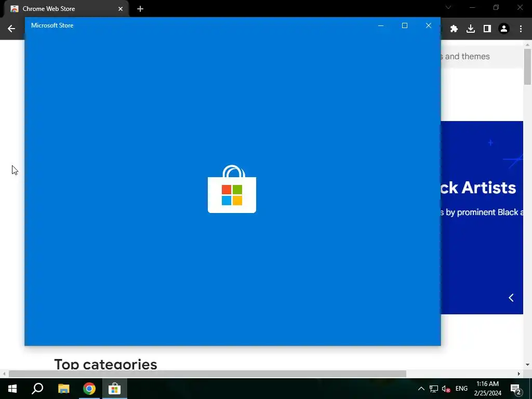Click the vertical scrollbar down arrow
This screenshot has width=532, height=399.
[527, 365]
